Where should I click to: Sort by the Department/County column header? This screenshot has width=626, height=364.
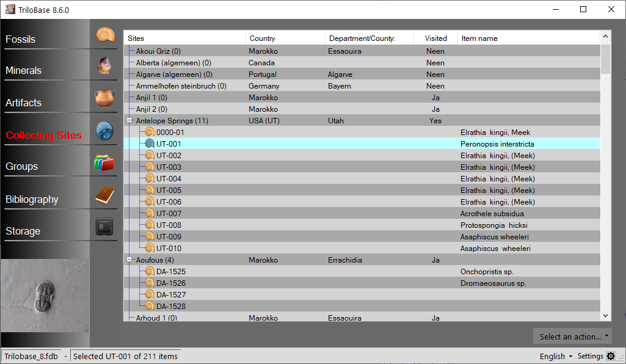369,38
